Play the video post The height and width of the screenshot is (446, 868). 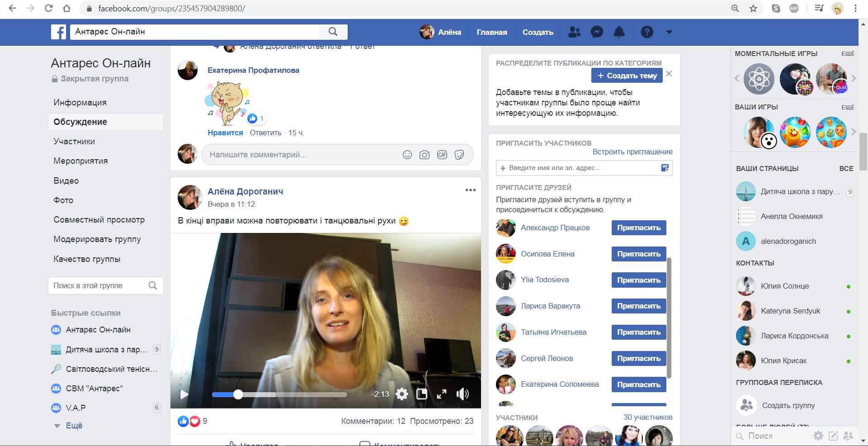point(184,394)
